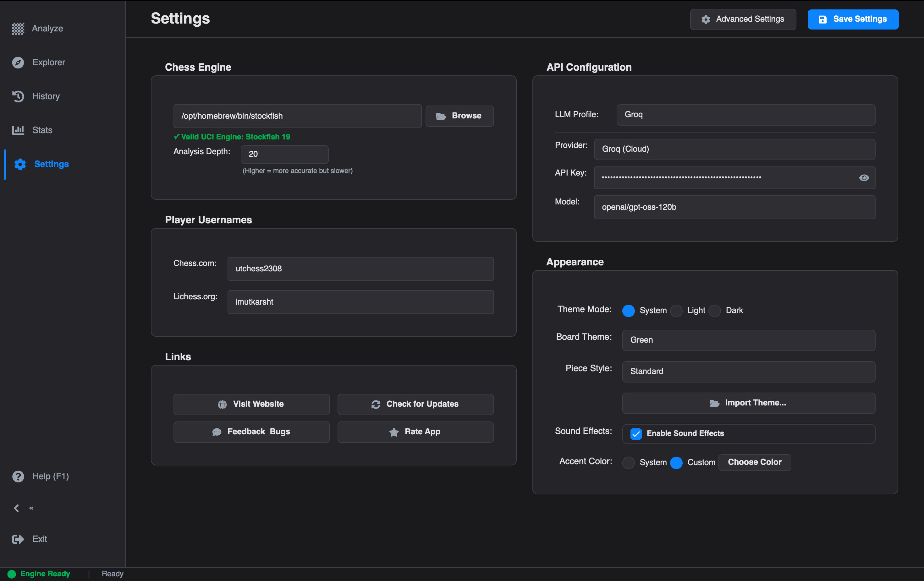
Task: Click the API Key password field
Action: (734, 177)
